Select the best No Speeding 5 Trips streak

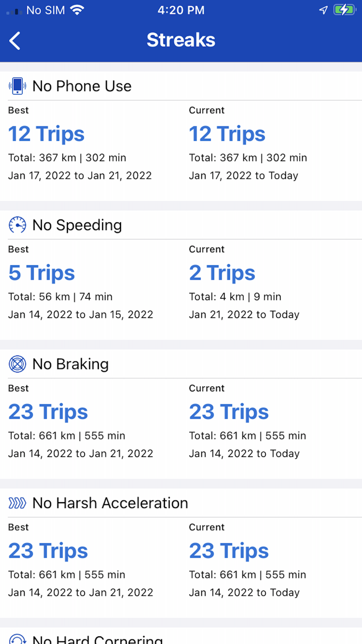[x=41, y=272]
